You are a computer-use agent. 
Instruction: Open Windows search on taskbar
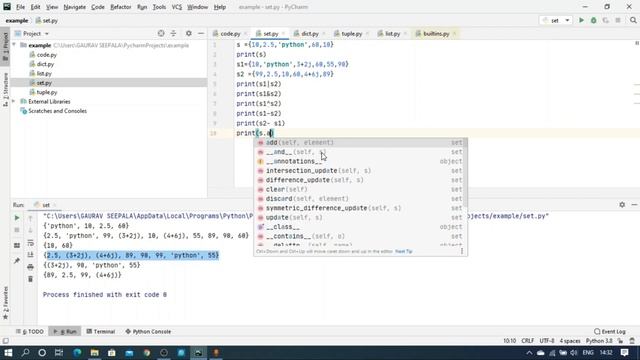[25, 353]
